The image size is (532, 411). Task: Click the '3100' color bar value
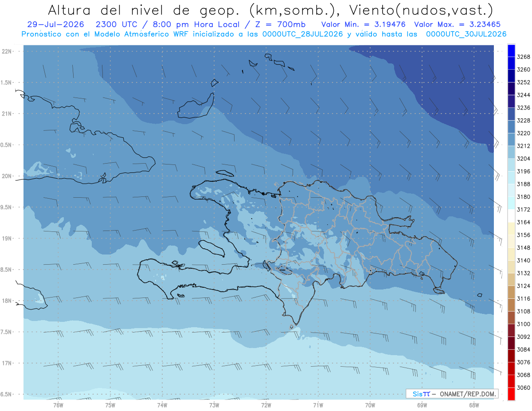pyautogui.click(x=524, y=324)
